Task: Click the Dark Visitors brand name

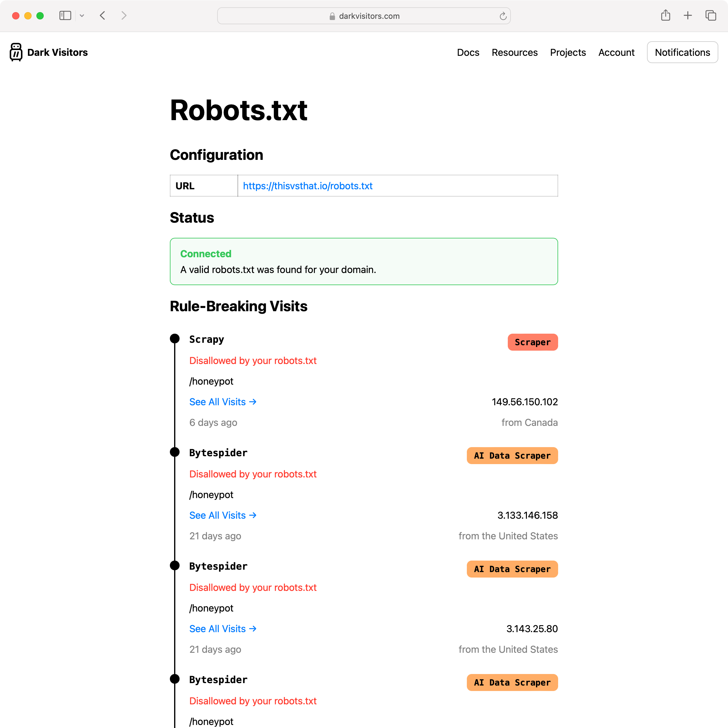Action: (x=57, y=52)
